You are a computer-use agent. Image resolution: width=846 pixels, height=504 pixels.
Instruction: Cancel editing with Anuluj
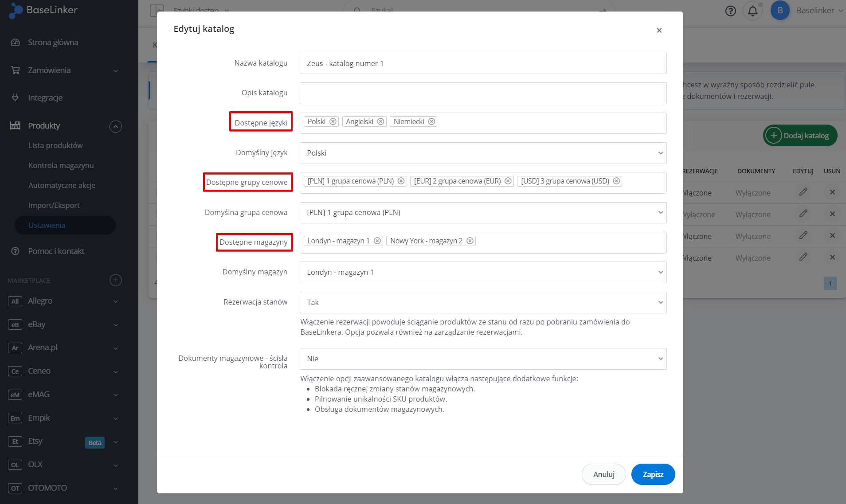tap(603, 474)
